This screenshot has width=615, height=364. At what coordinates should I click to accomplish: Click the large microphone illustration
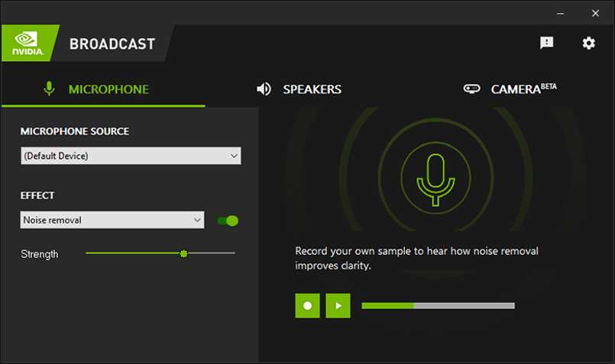tap(435, 179)
